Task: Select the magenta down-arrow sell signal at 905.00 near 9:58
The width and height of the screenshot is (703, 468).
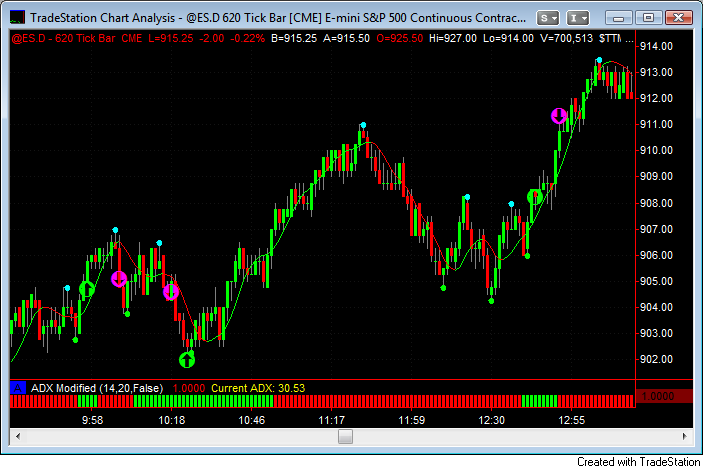Action: [x=119, y=279]
